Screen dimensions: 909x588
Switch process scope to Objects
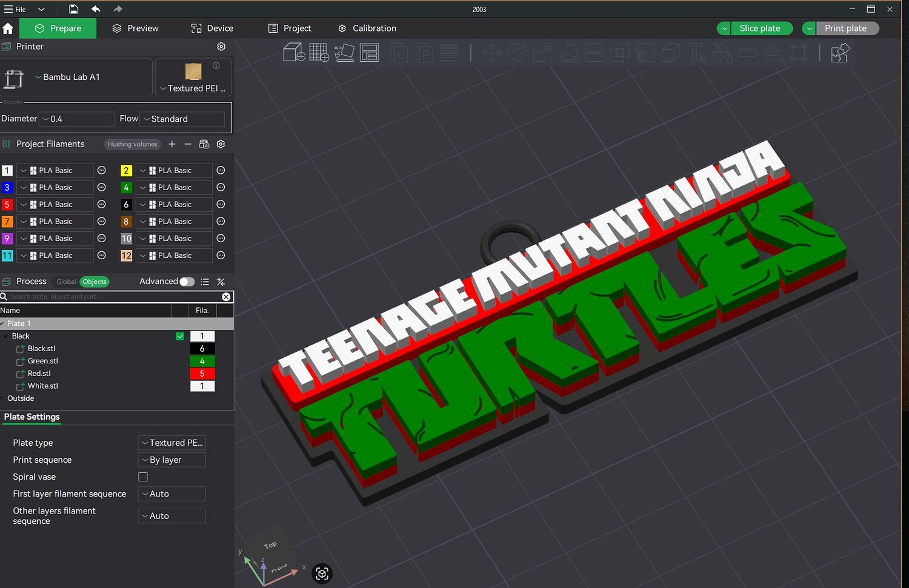tap(95, 282)
